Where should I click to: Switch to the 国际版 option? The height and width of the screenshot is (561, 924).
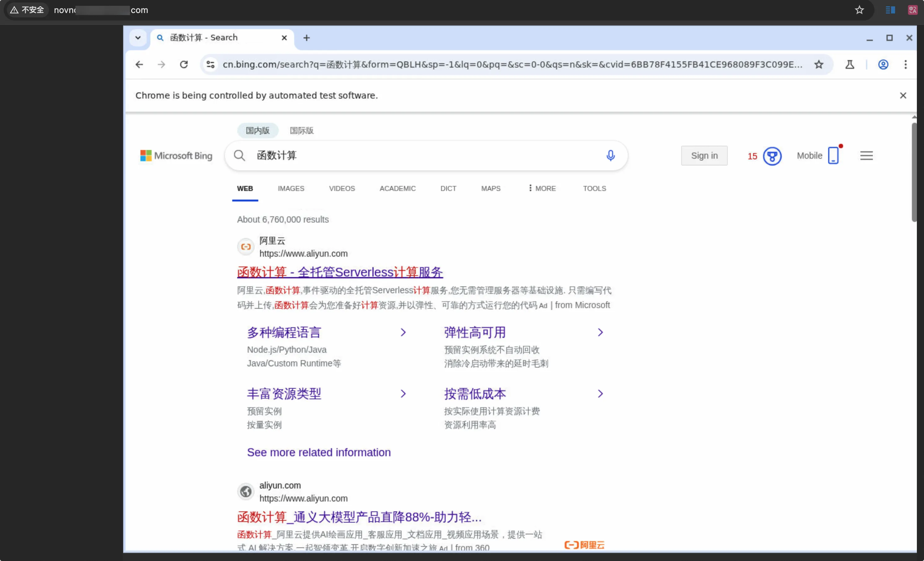click(x=301, y=130)
